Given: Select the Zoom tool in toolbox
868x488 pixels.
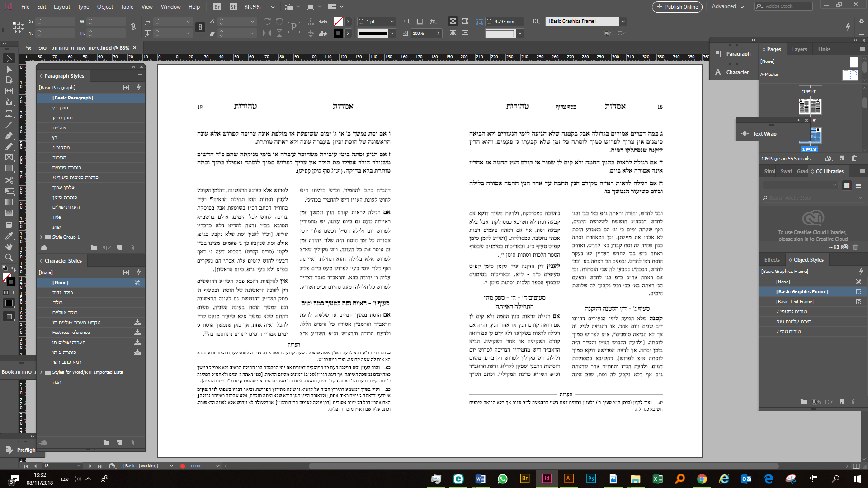Looking at the screenshot, I should coord(9,258).
